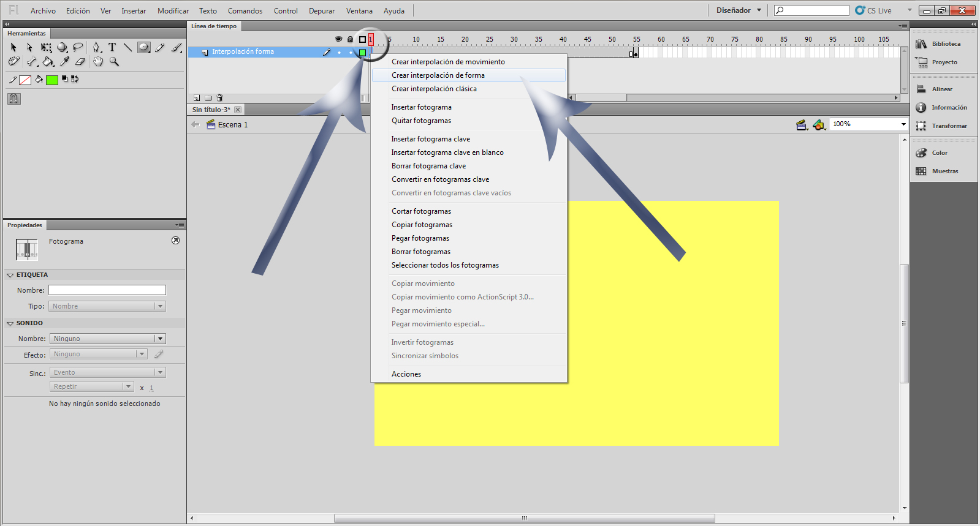Image resolution: width=980 pixels, height=526 pixels.
Task: Open the Sinc Evento dropdown
Action: [108, 372]
